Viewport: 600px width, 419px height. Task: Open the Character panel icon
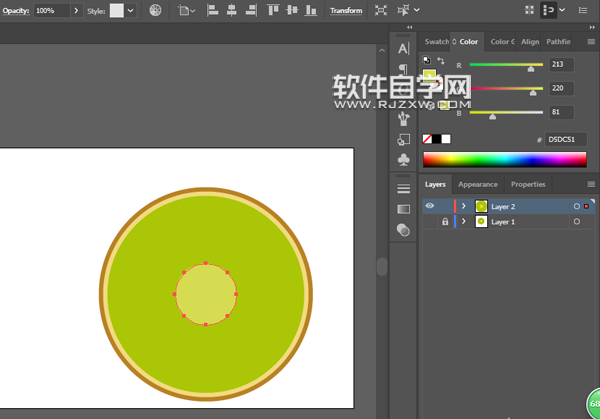(404, 48)
